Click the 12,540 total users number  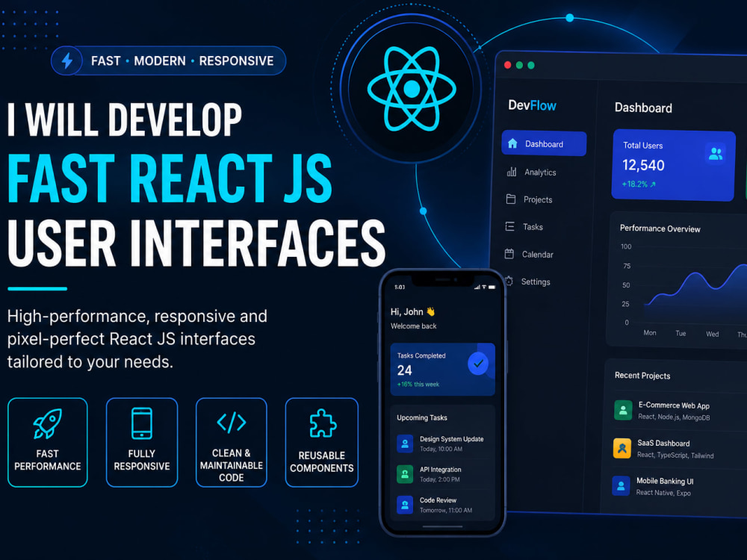(x=643, y=165)
